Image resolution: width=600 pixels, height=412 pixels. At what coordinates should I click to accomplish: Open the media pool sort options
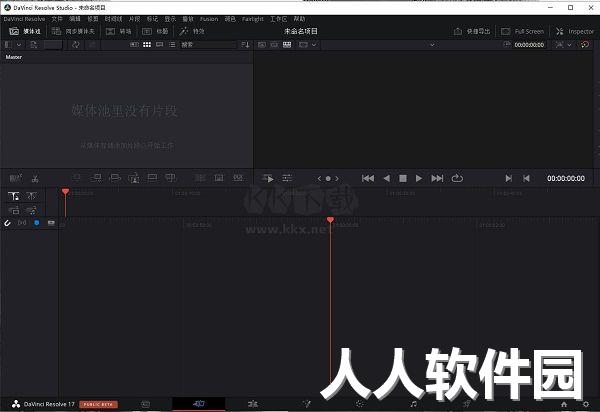245,45
